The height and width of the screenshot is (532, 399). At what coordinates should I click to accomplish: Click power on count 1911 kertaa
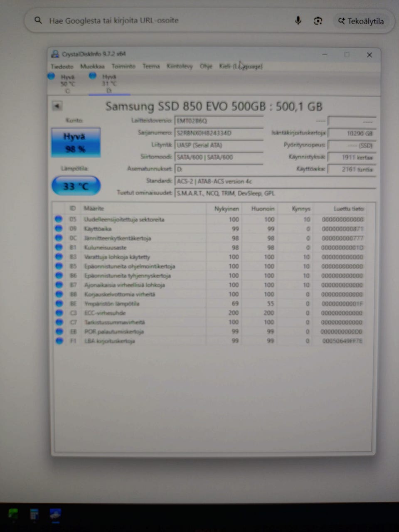coord(351,158)
